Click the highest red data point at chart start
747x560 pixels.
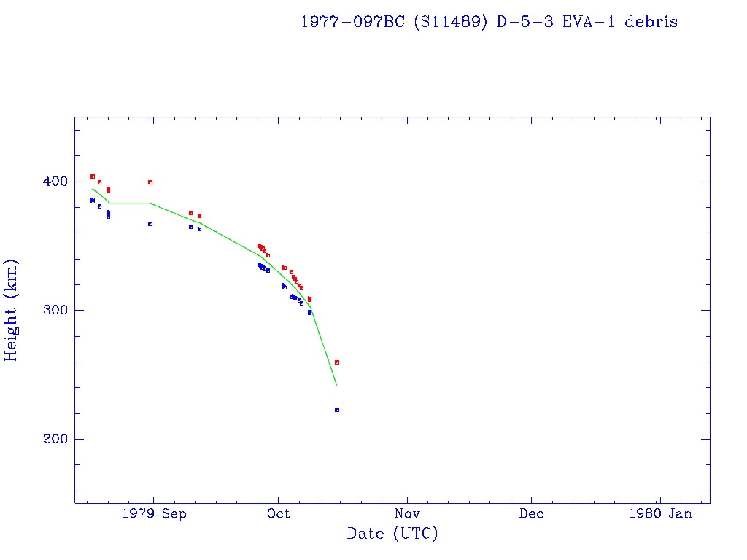[93, 176]
